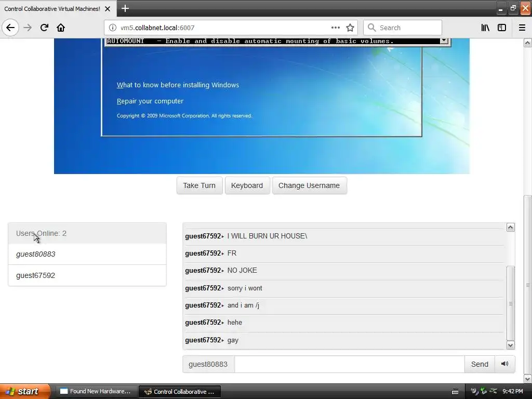Viewport: 532px width, 399px height.
Task: Restore down the browser window
Action: pyautogui.click(x=513, y=9)
